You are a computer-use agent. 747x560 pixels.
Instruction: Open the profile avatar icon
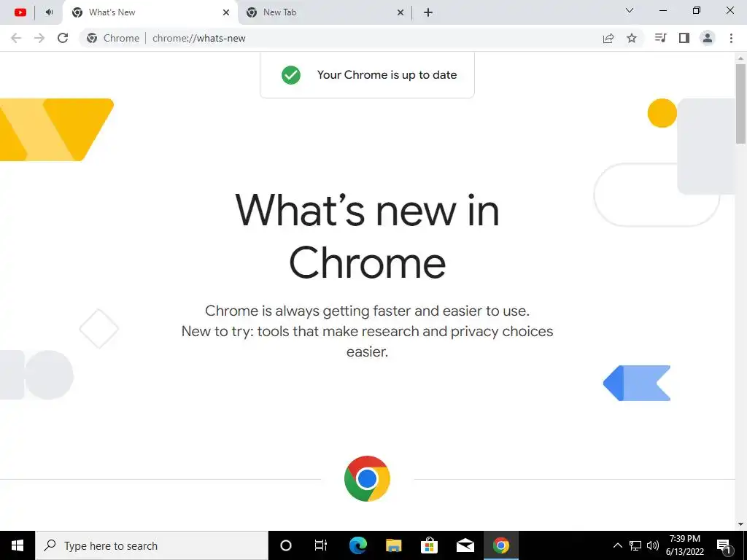(708, 38)
